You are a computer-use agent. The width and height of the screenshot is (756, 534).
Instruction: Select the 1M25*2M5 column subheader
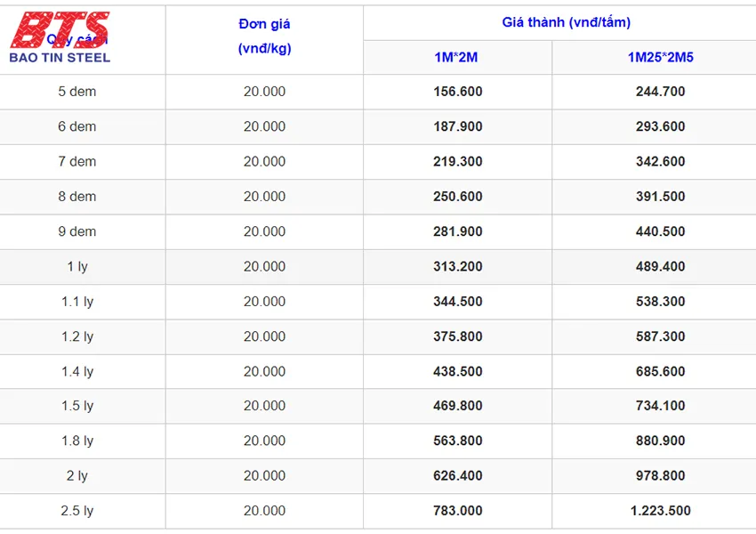[x=660, y=58]
